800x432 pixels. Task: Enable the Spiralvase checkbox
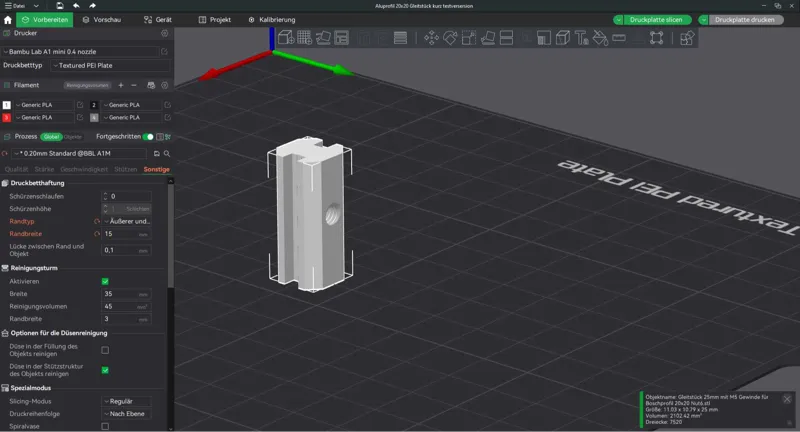coord(105,426)
